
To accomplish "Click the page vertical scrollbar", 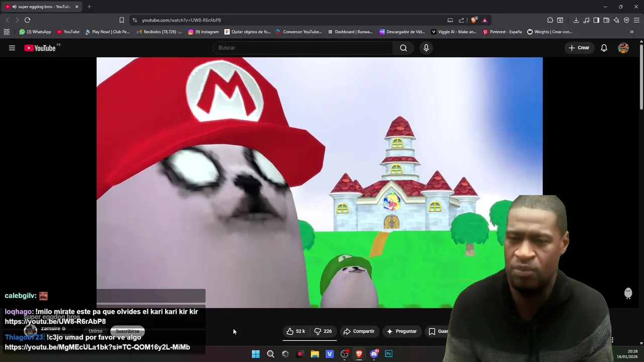I will [x=641, y=78].
